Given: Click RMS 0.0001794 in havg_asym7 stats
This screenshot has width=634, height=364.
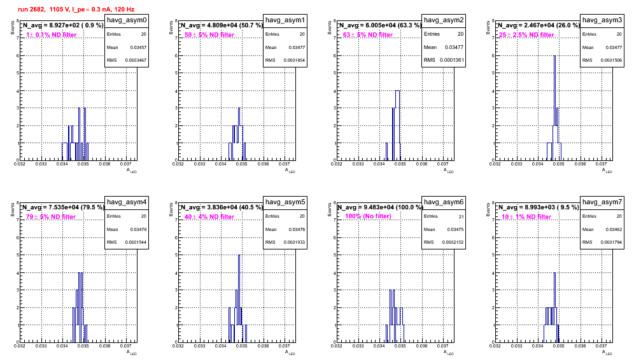Looking at the screenshot, I should pos(602,242).
